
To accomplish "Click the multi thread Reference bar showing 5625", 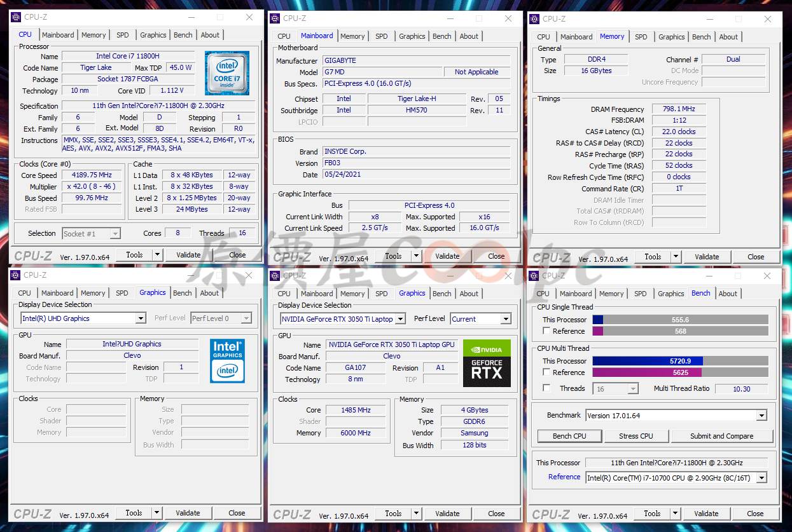I will (680, 372).
